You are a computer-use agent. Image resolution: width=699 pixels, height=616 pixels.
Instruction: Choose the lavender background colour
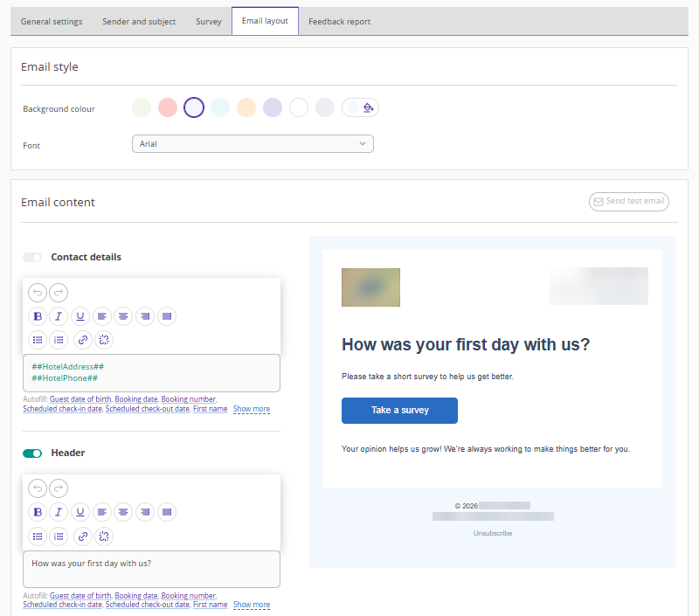coord(273,107)
